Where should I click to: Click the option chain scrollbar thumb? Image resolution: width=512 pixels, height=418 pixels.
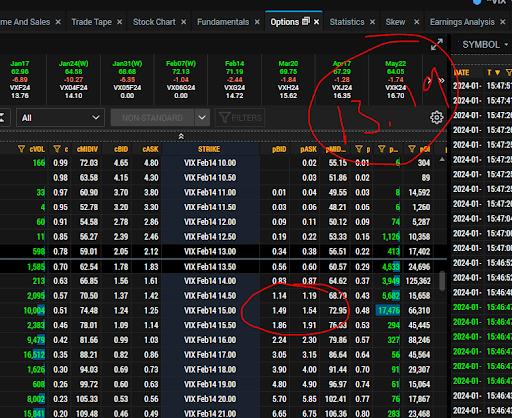pyautogui.click(x=442, y=281)
